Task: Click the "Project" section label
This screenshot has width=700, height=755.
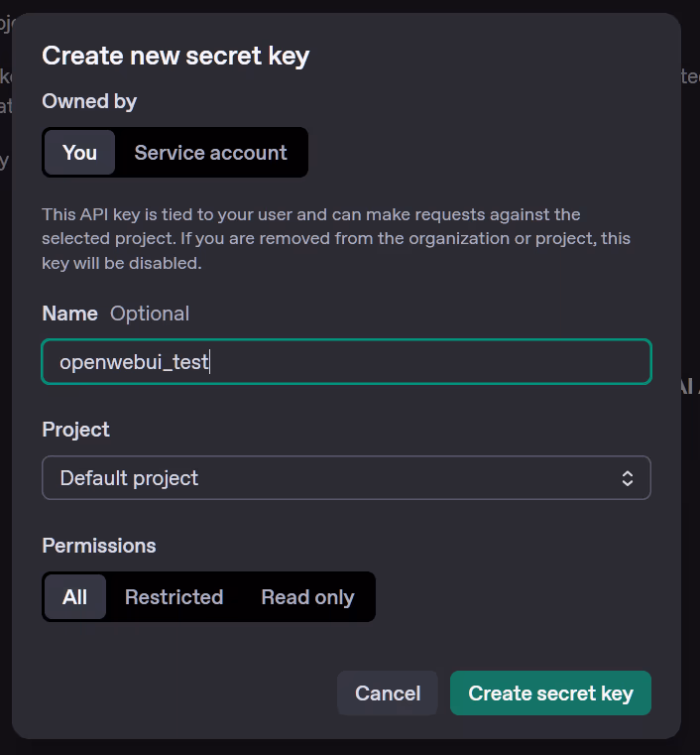Action: click(x=75, y=430)
